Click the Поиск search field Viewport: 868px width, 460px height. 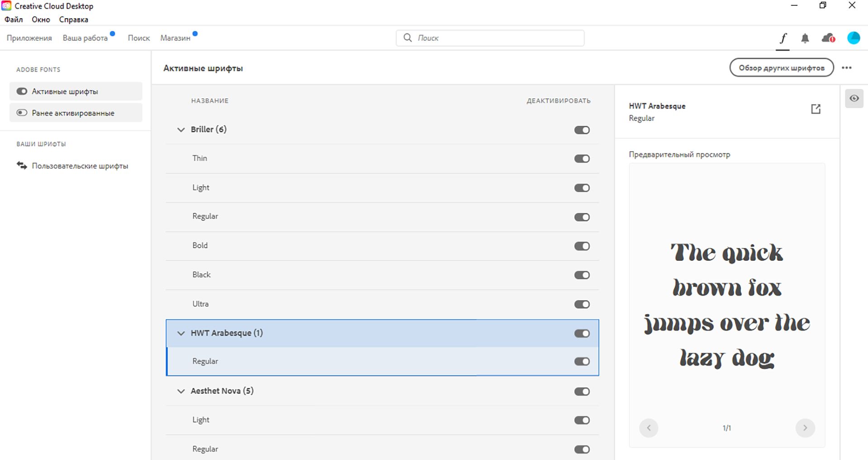point(490,38)
